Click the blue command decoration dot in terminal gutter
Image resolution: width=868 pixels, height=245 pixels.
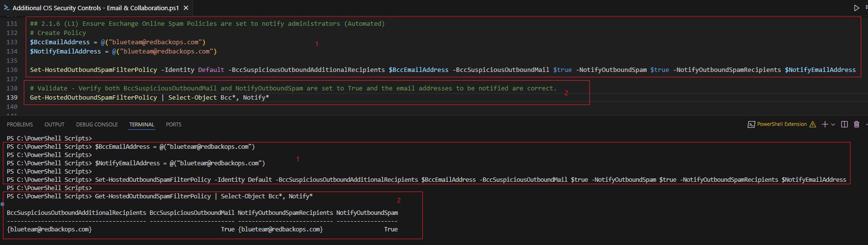click(2, 204)
